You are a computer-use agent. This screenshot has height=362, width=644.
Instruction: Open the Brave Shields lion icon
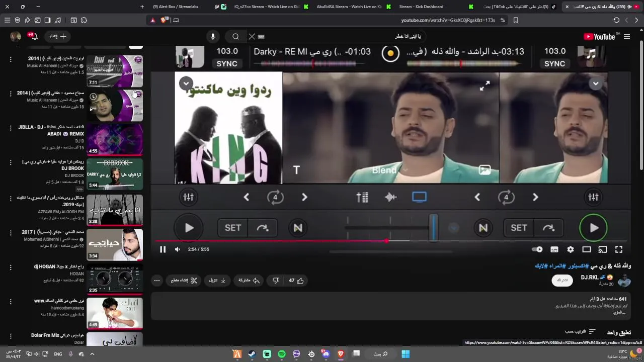(x=164, y=20)
